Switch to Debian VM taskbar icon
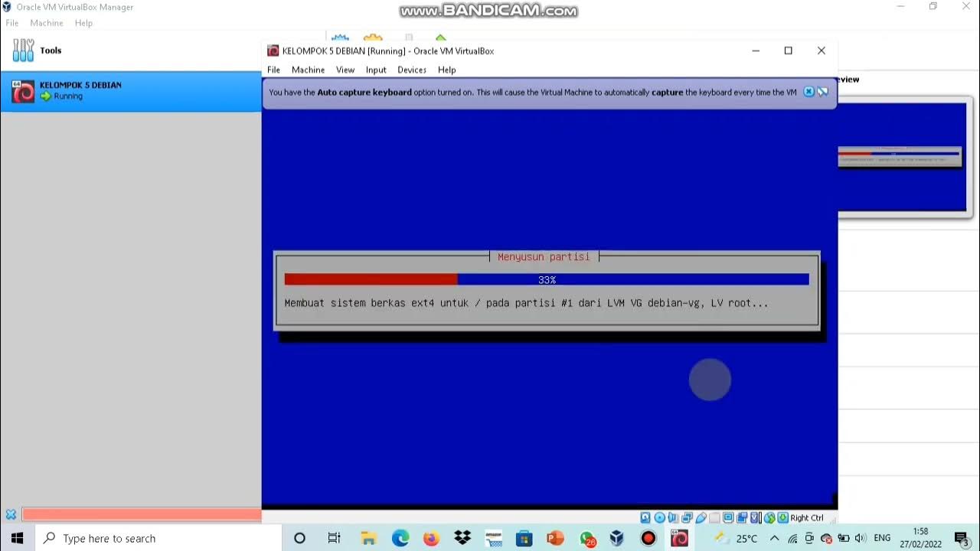The width and height of the screenshot is (980, 551). pos(679,538)
